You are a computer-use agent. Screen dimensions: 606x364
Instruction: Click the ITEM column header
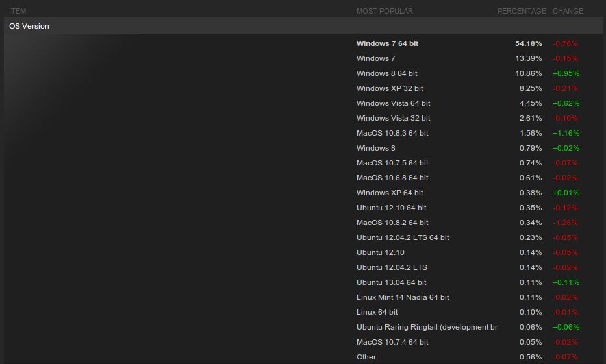[x=18, y=11]
